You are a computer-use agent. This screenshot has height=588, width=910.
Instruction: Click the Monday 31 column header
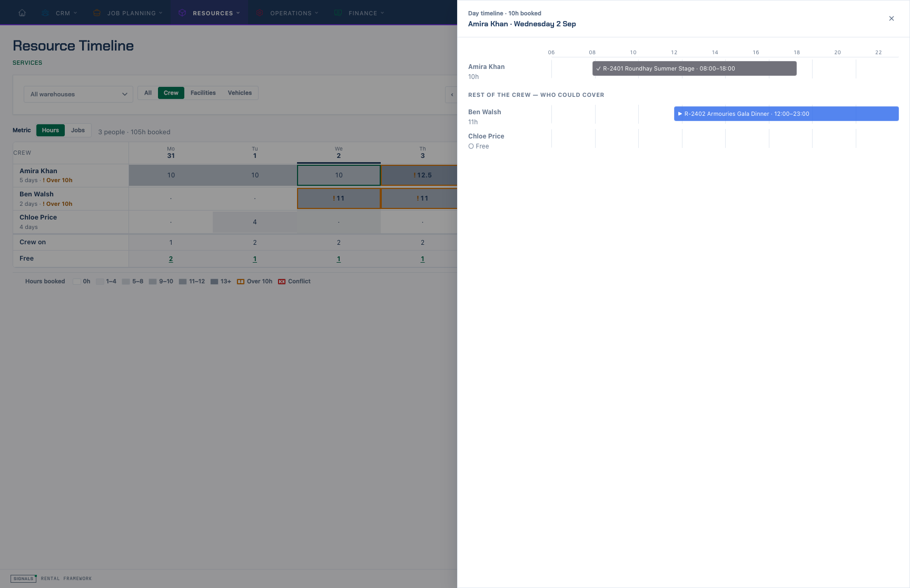point(171,153)
